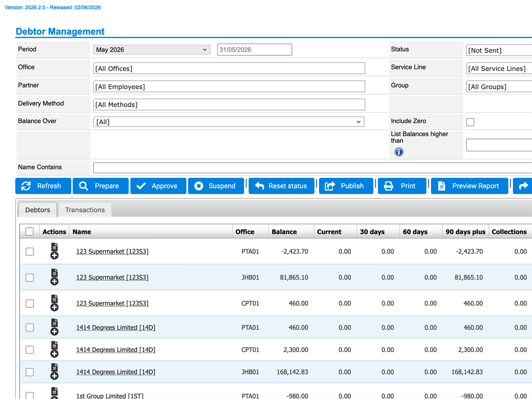Click the balance value 81,865.10 in Balance column
Screen dimensions: 532x399
(x=294, y=277)
